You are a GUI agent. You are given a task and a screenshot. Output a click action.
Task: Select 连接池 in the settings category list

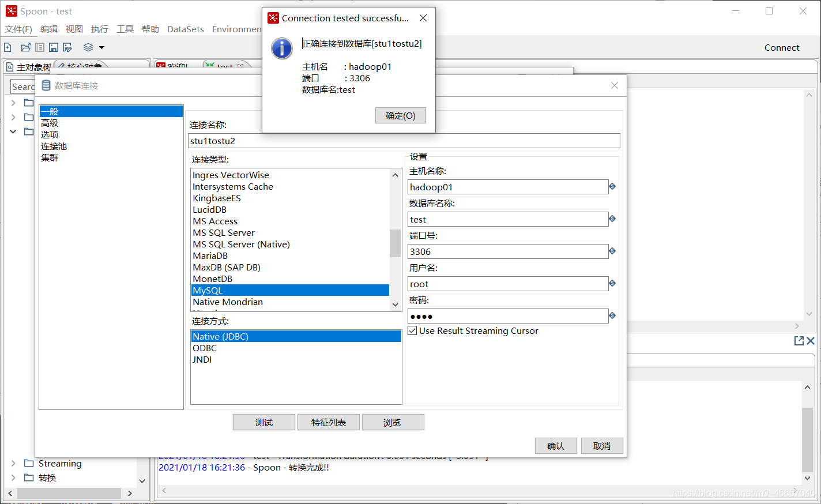tap(111, 146)
